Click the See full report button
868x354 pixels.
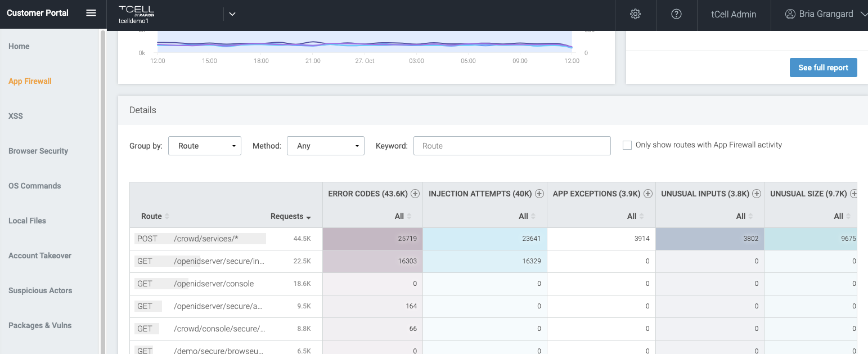tap(823, 68)
